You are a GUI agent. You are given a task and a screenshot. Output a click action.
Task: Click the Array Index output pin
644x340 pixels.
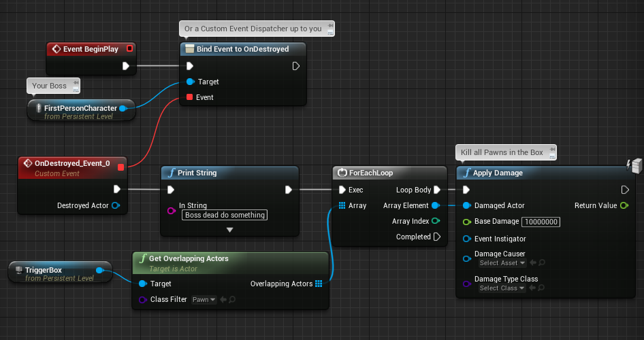(436, 221)
